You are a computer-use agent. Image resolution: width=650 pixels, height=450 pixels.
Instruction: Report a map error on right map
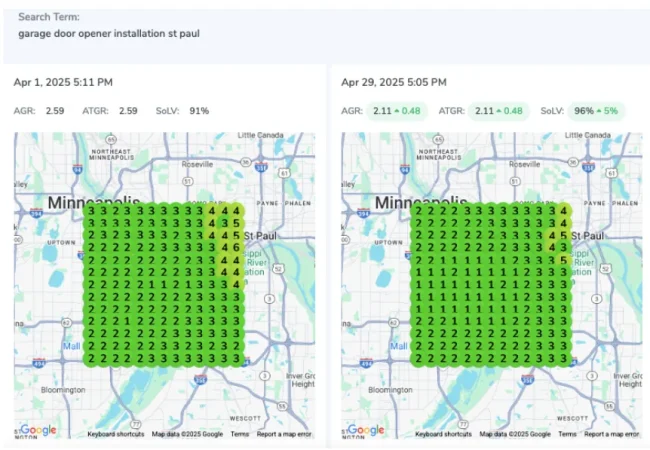pyautogui.click(x=612, y=434)
